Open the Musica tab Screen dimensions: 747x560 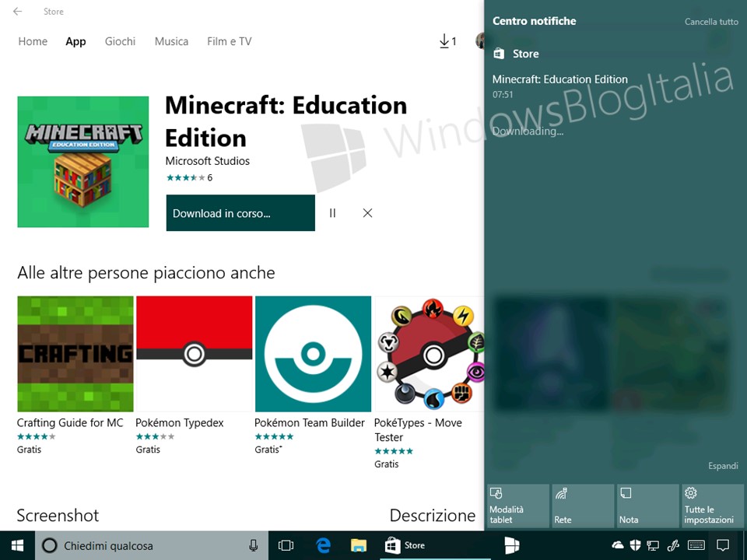point(171,41)
